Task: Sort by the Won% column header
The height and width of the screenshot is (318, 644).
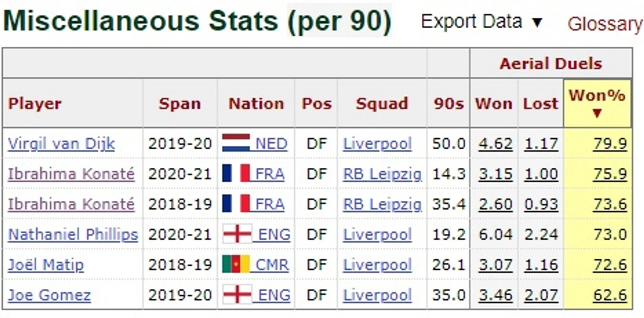Action: 597,104
